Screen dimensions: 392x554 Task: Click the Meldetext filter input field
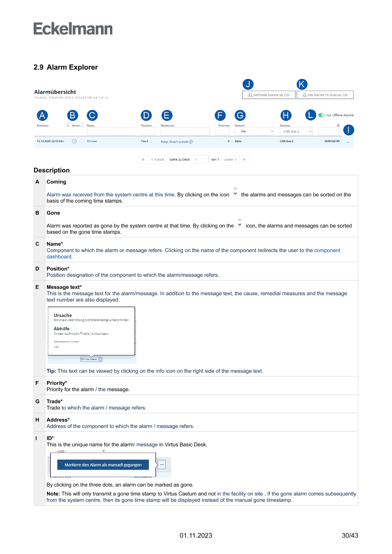coord(185,131)
